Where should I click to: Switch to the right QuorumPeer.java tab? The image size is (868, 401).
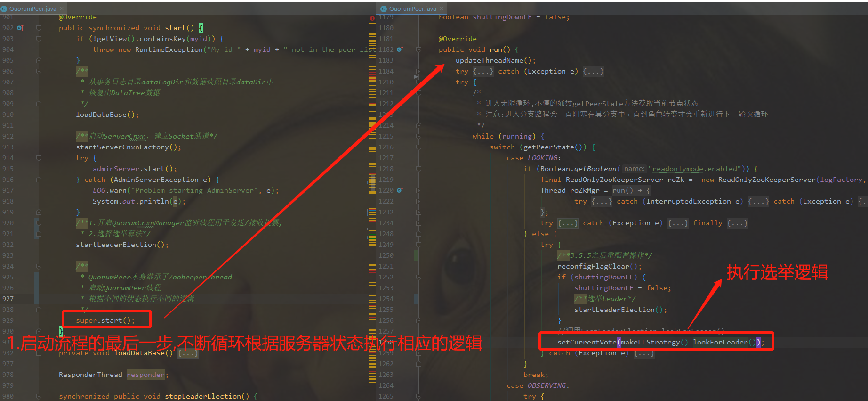pyautogui.click(x=413, y=9)
